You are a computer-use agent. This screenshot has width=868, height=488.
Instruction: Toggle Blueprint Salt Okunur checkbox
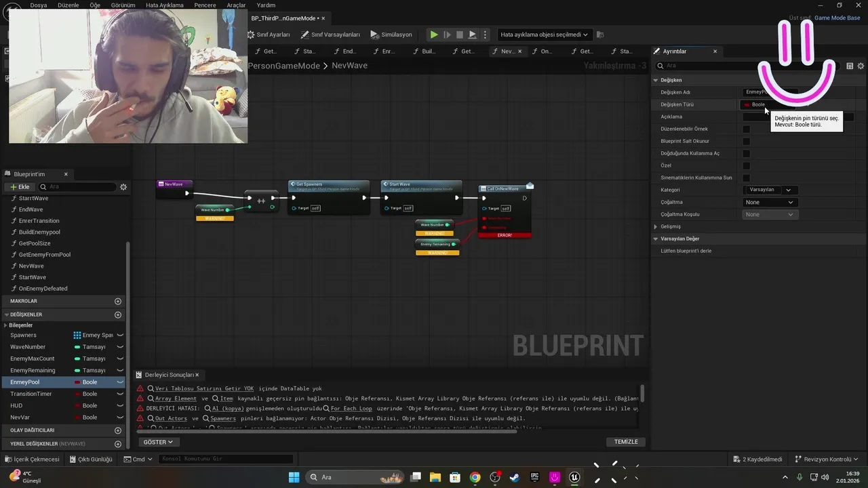point(746,142)
